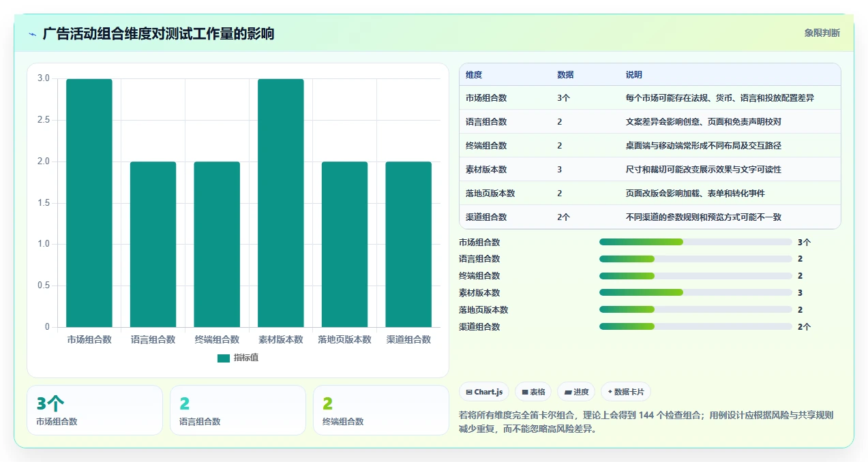
Task: Select the 市场组合数 bar in the chart
Action: click(x=89, y=203)
